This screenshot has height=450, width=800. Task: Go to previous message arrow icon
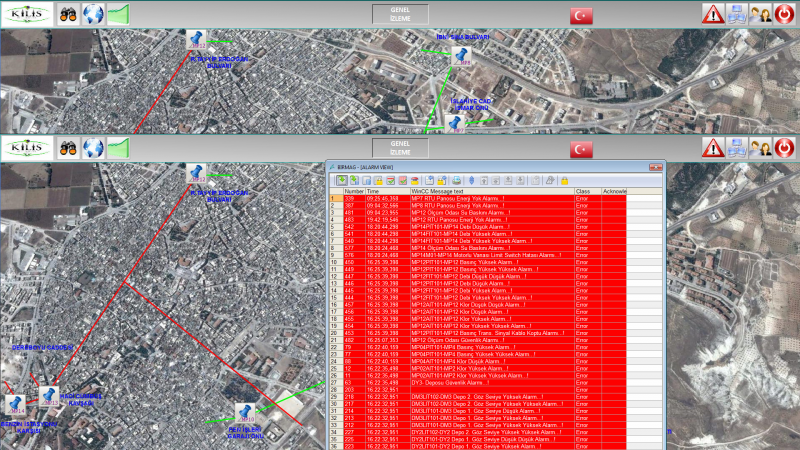[x=496, y=181]
